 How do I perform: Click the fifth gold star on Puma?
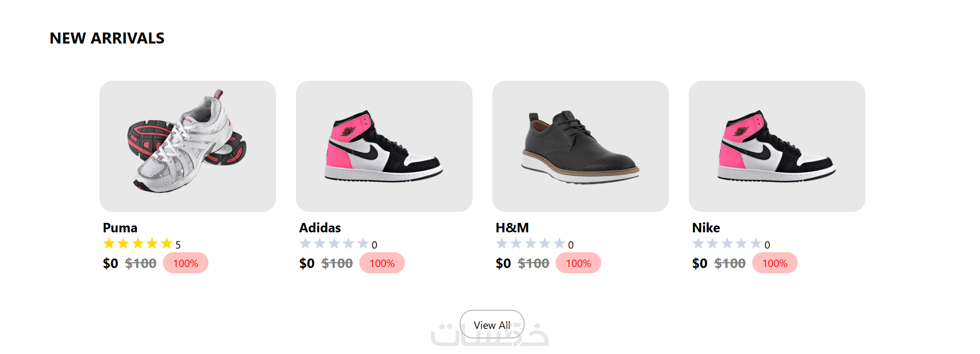(x=167, y=243)
